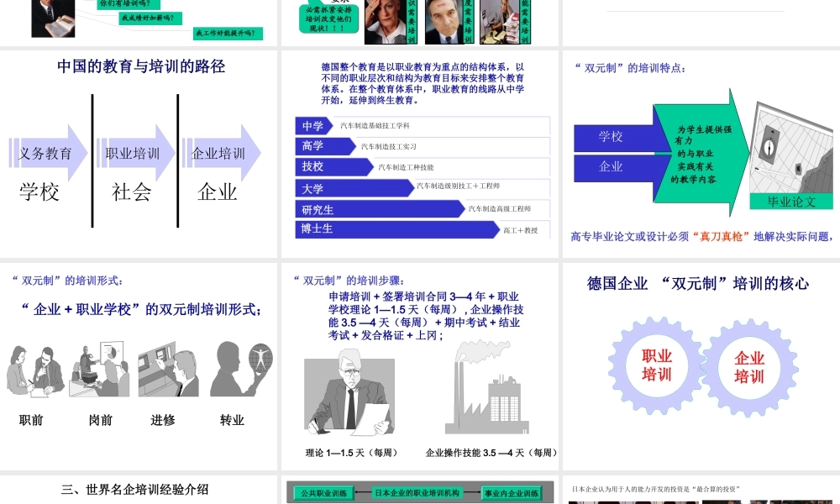
Task: Select the 职前 caption
Action: coord(31,420)
